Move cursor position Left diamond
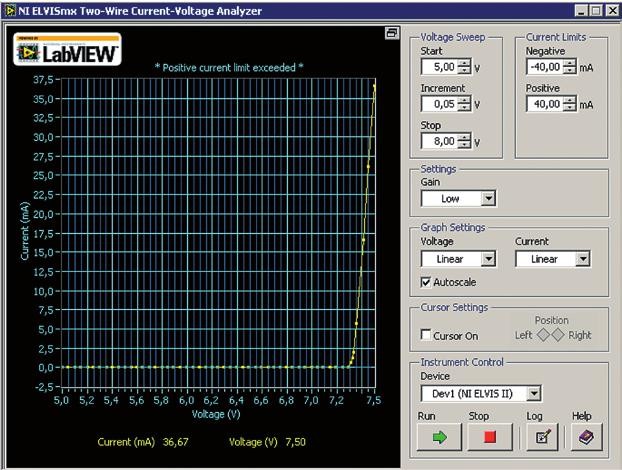This screenshot has width=622, height=470. coord(543,335)
